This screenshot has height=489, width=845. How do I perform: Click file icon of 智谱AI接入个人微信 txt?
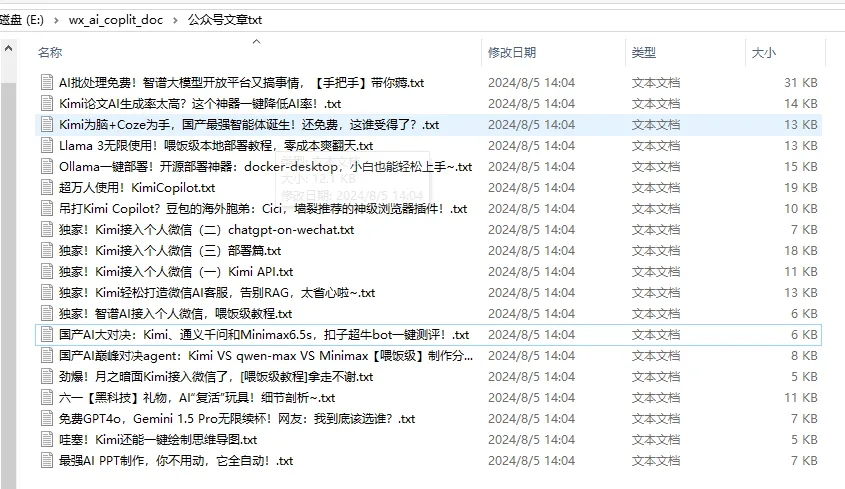pyautogui.click(x=47, y=314)
